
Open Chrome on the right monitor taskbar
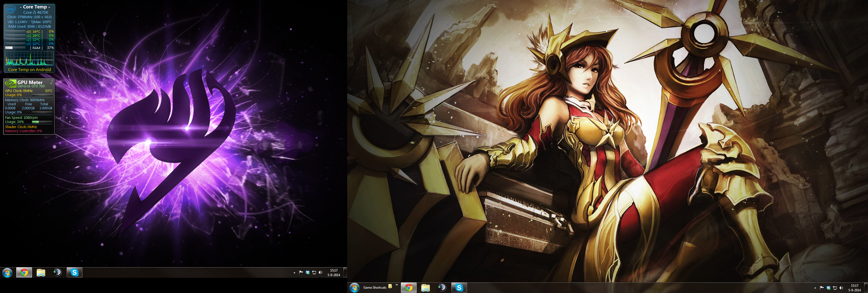409,288
